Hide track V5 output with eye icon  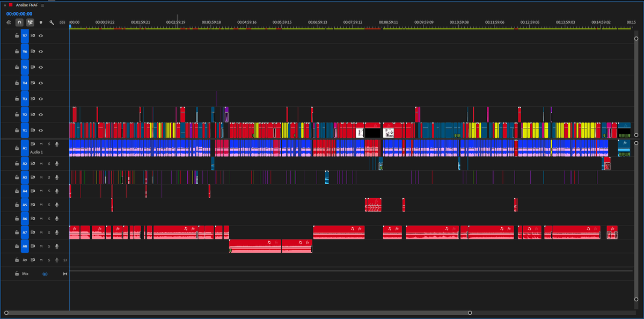[x=41, y=67]
